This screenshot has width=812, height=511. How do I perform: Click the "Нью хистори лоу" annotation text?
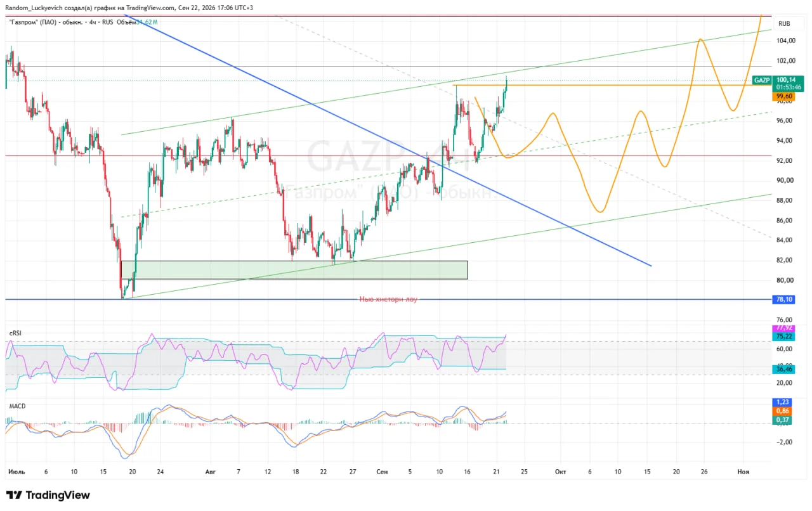coord(388,299)
